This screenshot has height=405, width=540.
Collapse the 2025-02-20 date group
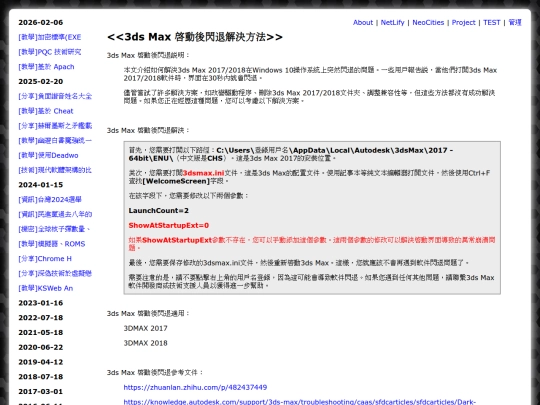(41, 82)
